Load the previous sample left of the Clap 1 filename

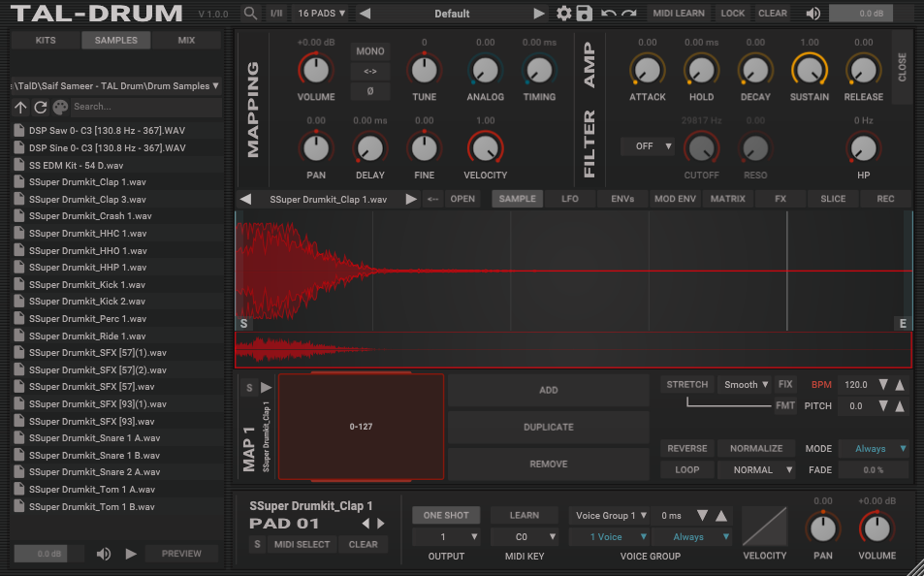[x=245, y=199]
